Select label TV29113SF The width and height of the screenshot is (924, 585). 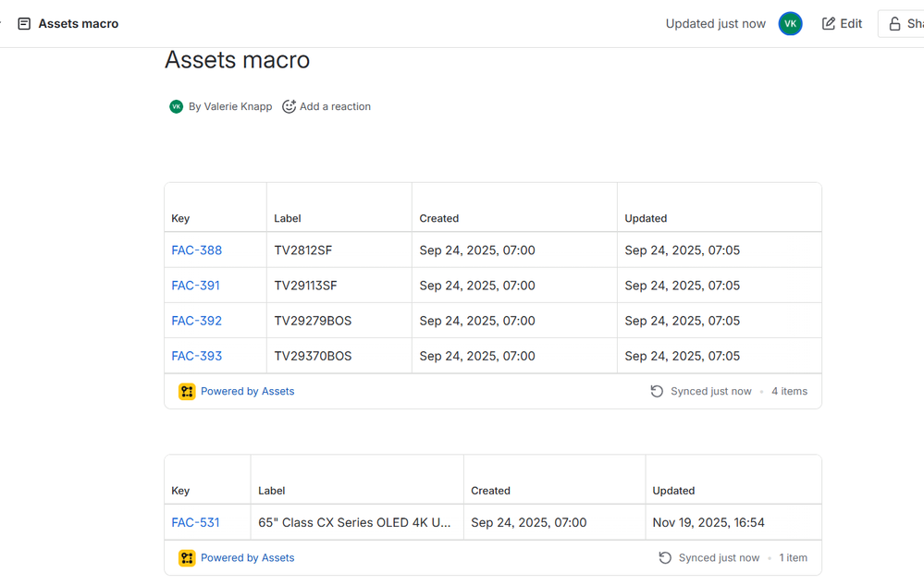coord(305,286)
